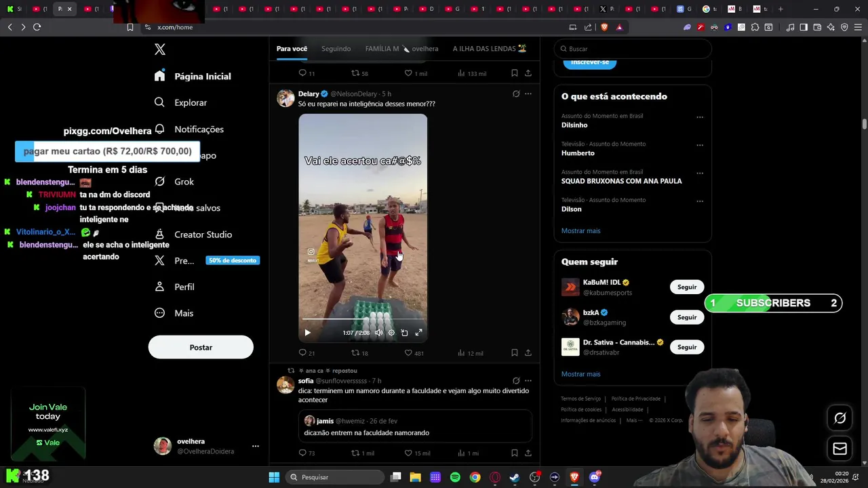Go back with the browser arrow
This screenshot has height=488, width=868.
pyautogui.click(x=9, y=27)
